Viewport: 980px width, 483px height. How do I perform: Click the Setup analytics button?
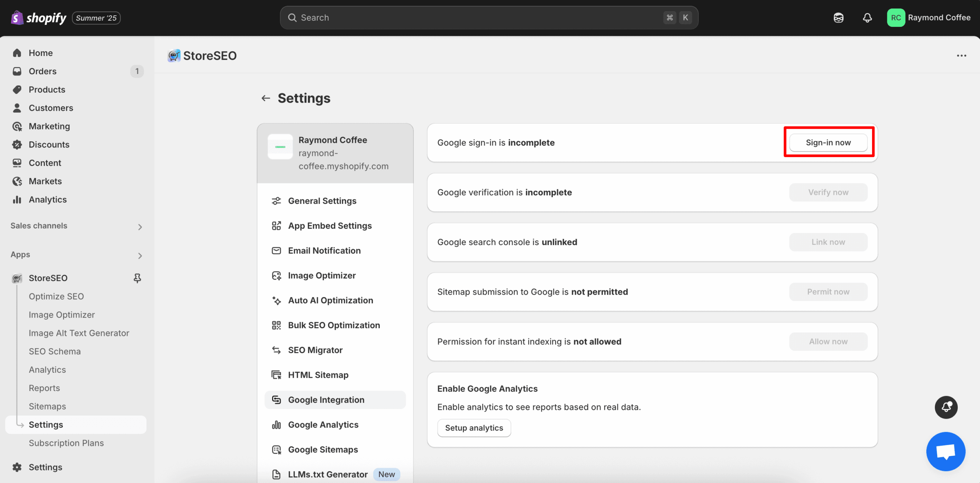(x=474, y=428)
